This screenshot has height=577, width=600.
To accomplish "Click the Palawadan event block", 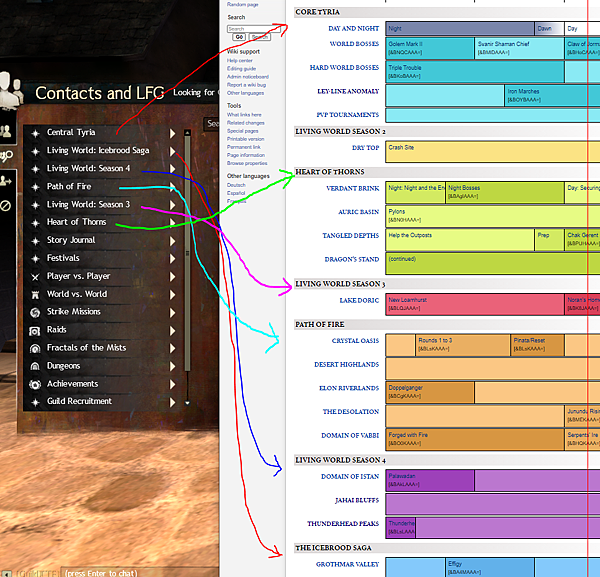I will tap(430, 481).
